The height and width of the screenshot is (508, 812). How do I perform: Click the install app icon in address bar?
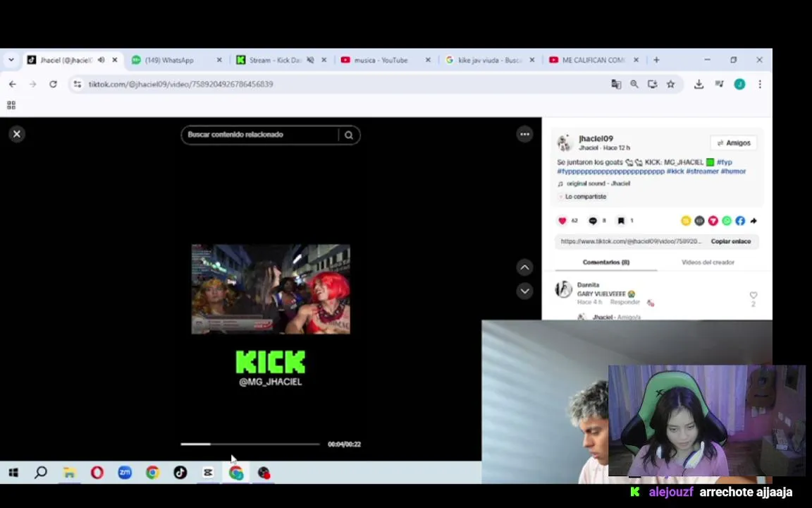(653, 84)
